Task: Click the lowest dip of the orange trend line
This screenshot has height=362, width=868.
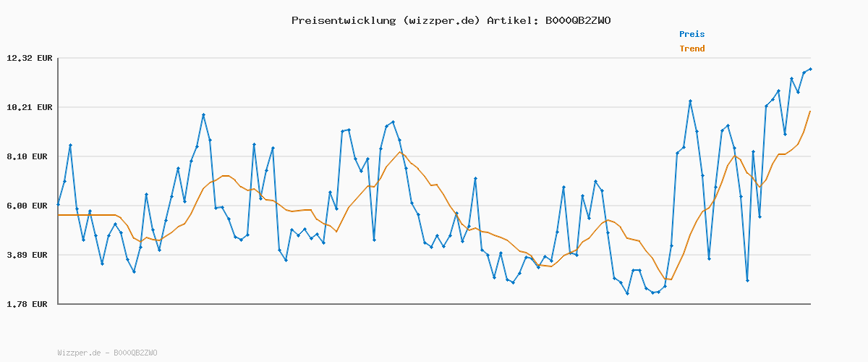Action: pos(671,279)
